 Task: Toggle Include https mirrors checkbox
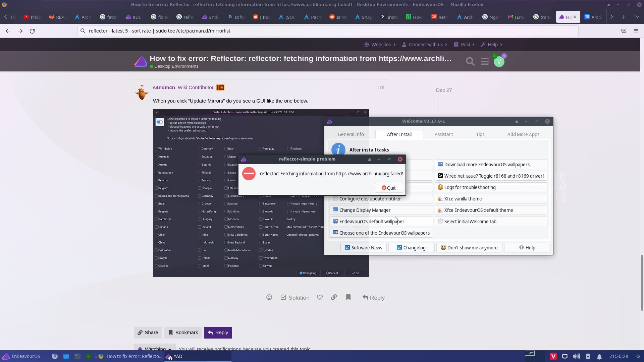pyautogui.click(x=289, y=203)
